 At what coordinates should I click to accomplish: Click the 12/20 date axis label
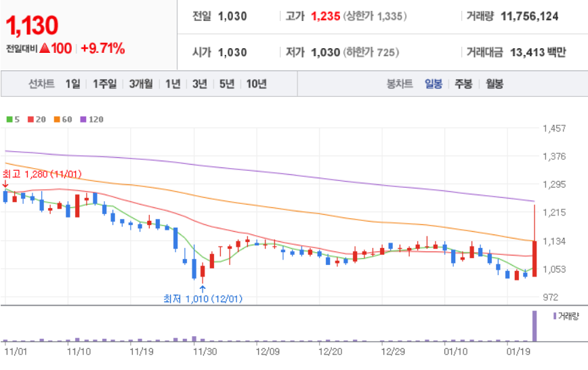[330, 352]
